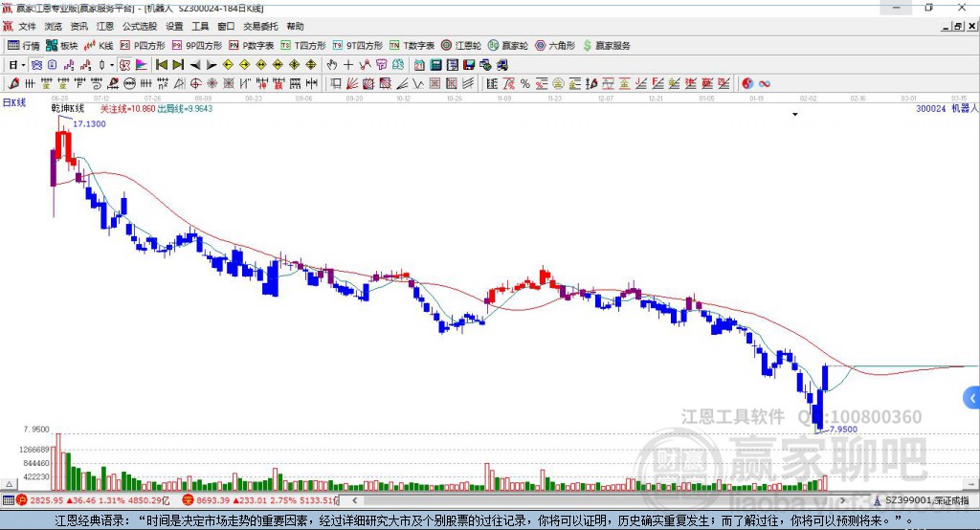This screenshot has height=530, width=980.
Task: Open the 六角形 hexagon tool
Action: click(555, 46)
